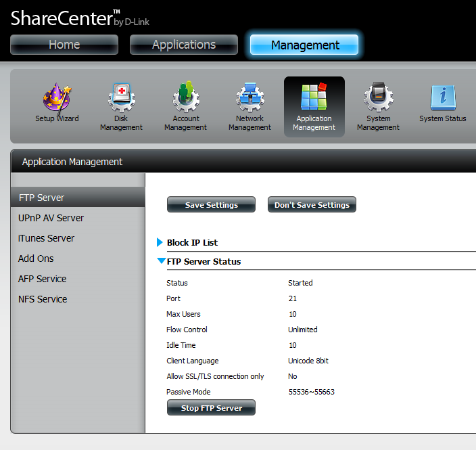Click Don't Save Settings button
The height and width of the screenshot is (450, 476).
tap(312, 204)
